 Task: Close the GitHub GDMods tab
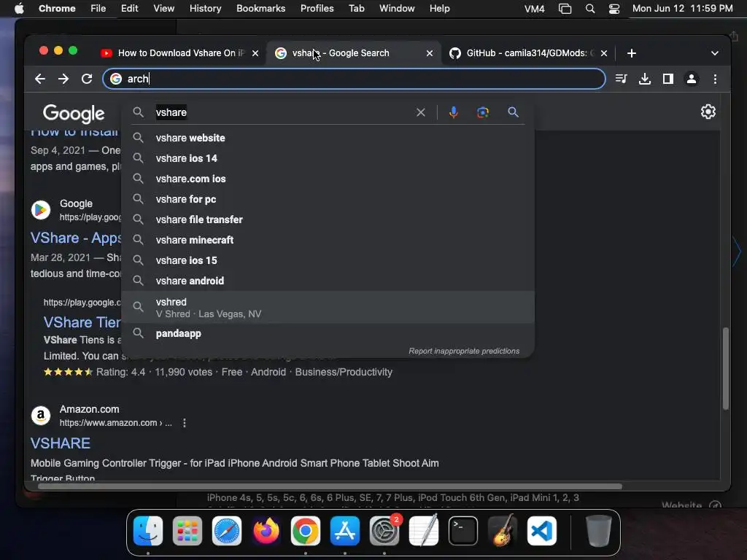pos(604,53)
